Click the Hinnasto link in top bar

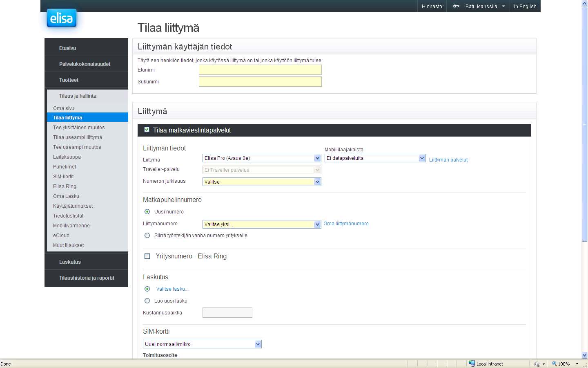(x=432, y=6)
